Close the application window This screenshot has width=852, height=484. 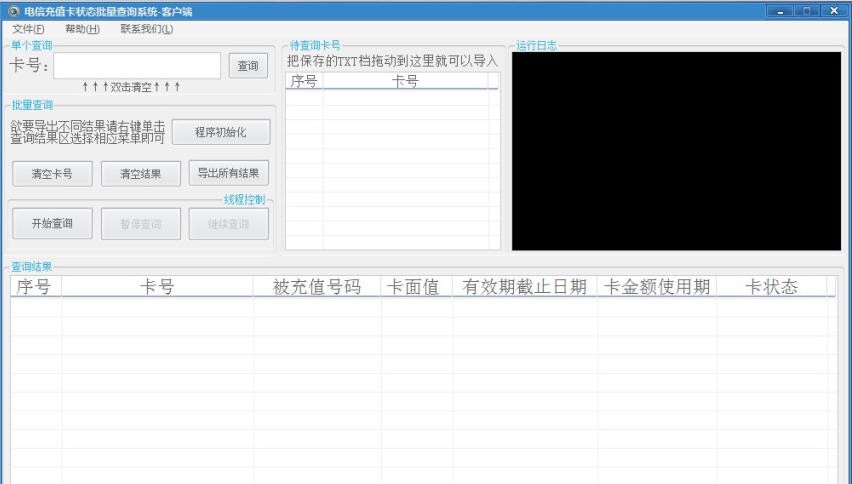coord(834,10)
